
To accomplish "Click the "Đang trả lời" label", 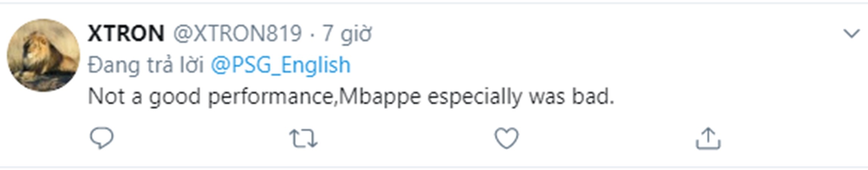I will point(146,65).
